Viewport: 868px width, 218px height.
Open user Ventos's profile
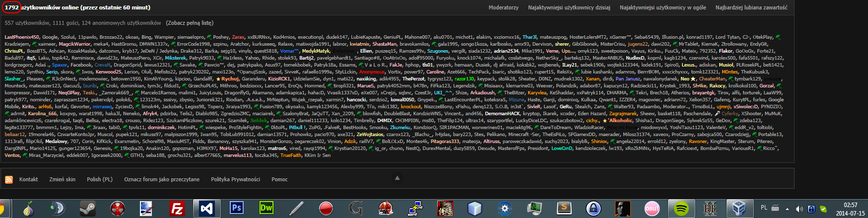coord(12,155)
